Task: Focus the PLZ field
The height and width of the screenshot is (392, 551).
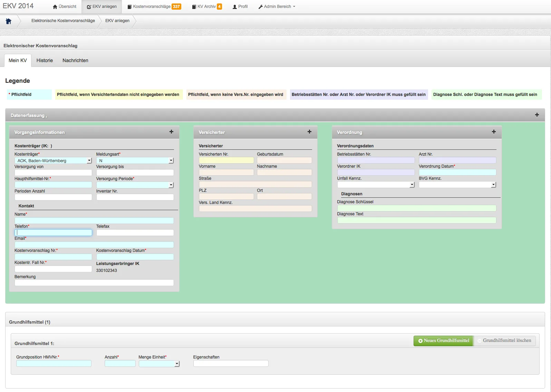Action: 226,196
